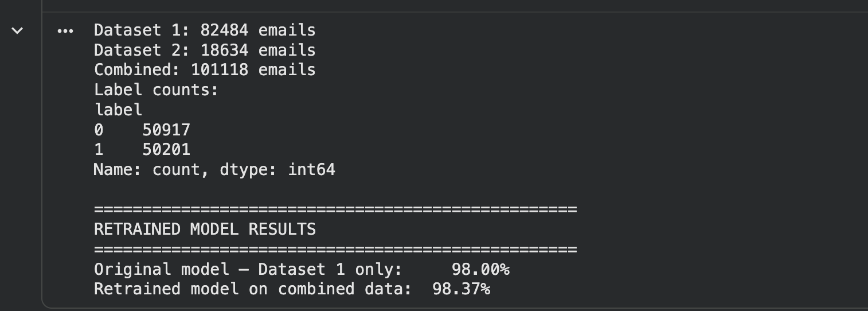Click the row index 1 in label counts
Viewport: 868px width, 311px height.
pyautogui.click(x=99, y=150)
